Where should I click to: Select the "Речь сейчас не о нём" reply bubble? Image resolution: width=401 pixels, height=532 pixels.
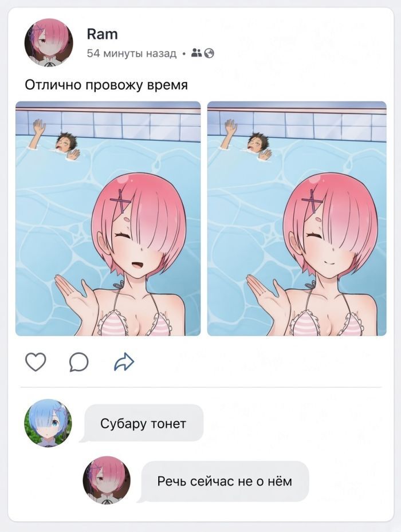pos(225,481)
